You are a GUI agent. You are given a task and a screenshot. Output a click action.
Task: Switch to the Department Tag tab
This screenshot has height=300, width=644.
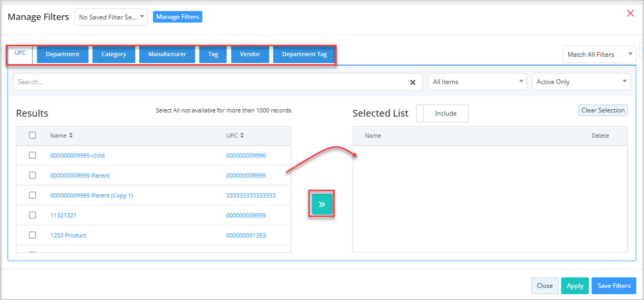(x=304, y=54)
